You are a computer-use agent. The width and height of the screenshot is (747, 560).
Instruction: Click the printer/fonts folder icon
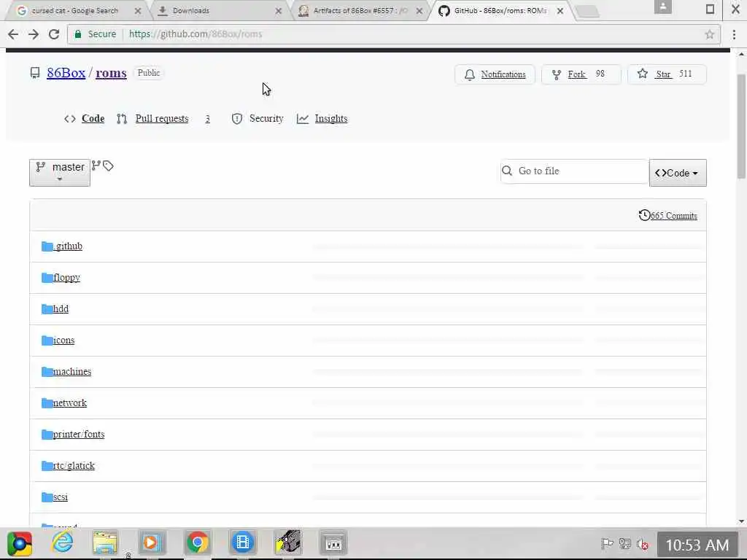tap(47, 435)
